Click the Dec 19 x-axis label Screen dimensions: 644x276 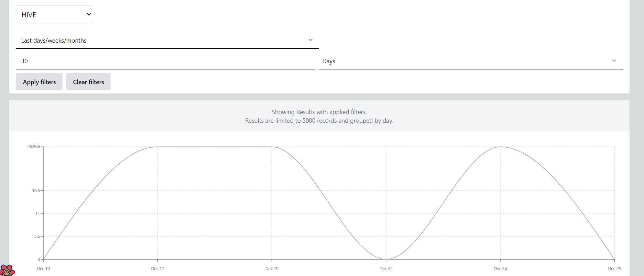[x=272, y=269]
